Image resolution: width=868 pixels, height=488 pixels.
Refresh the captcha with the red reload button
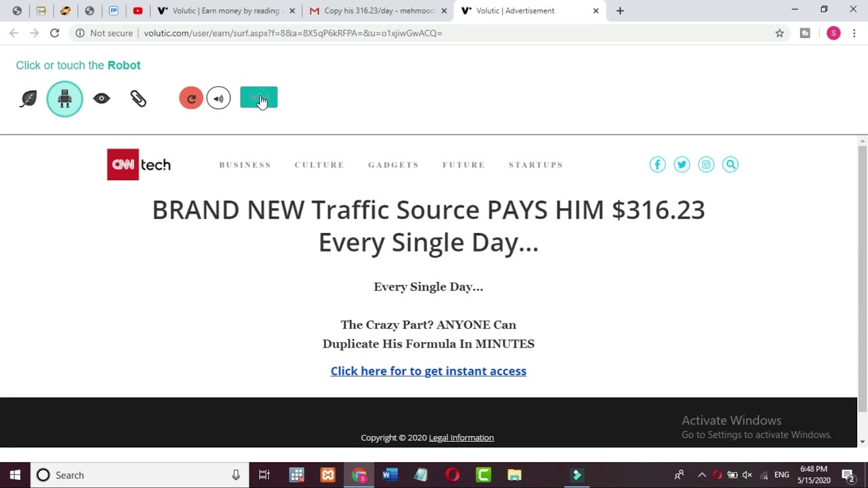click(191, 98)
